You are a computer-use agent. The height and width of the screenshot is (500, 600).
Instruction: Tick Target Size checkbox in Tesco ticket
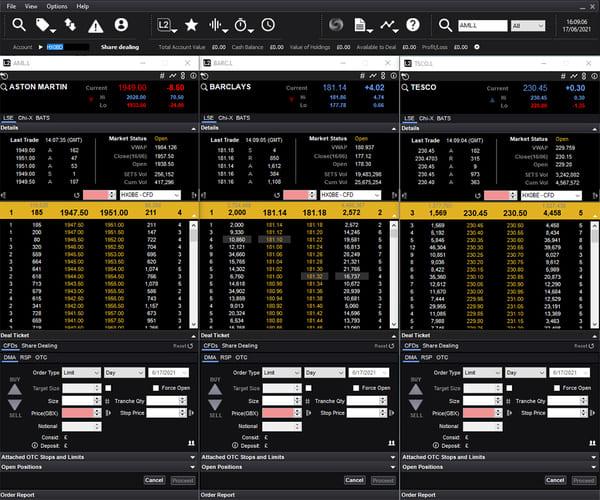click(x=509, y=388)
